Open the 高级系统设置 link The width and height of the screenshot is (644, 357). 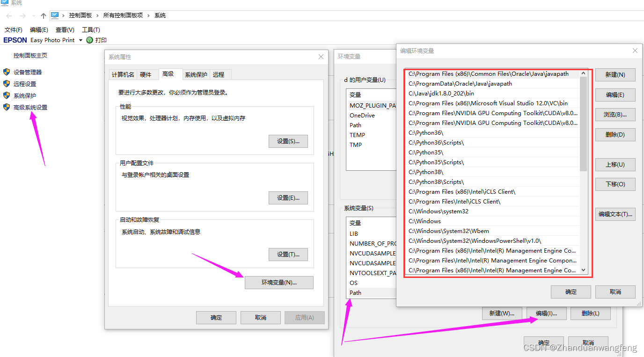coord(30,108)
